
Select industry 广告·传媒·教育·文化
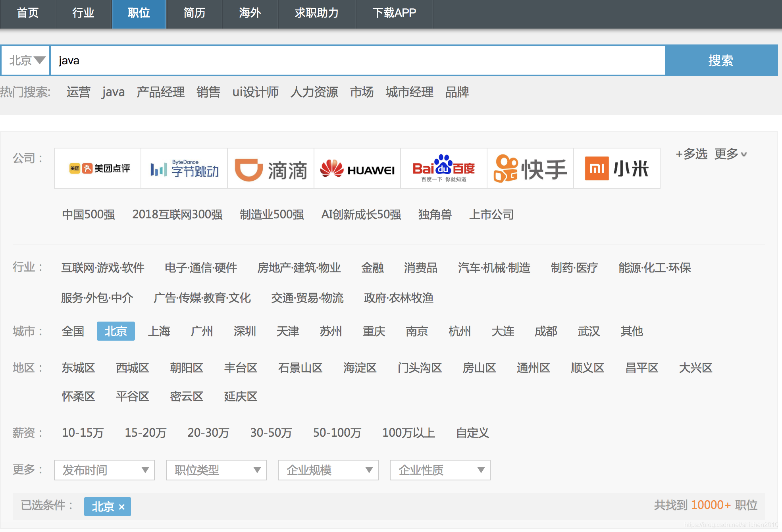202,298
